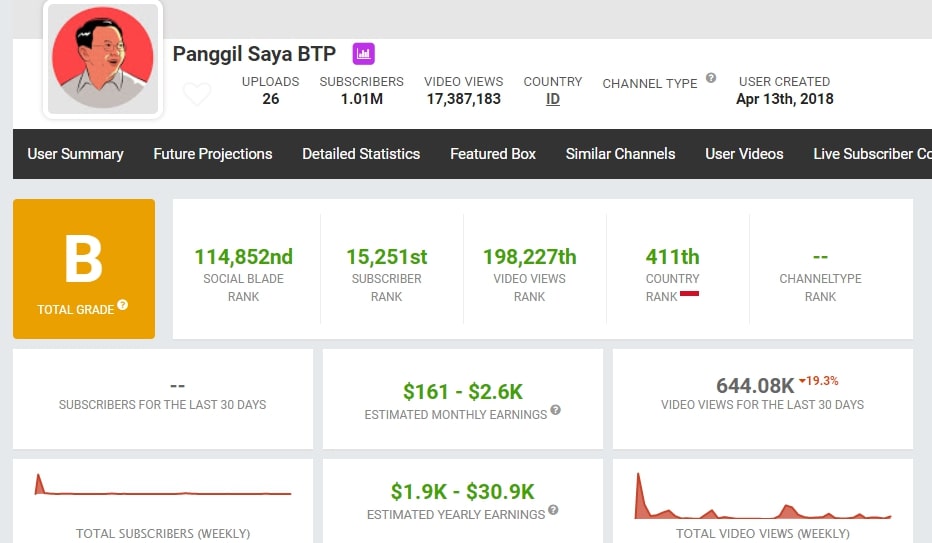Click help icon beside Estimated Monthly Earnings

(555, 409)
